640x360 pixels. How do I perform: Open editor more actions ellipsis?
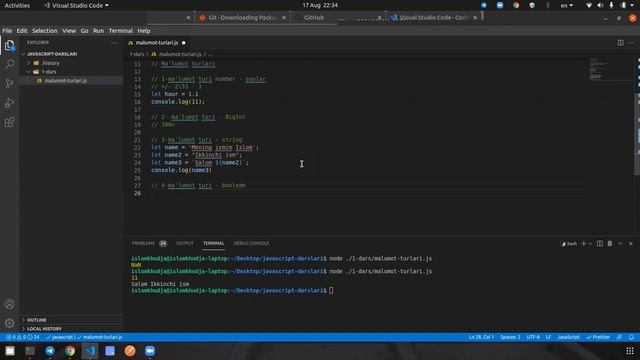(631, 42)
